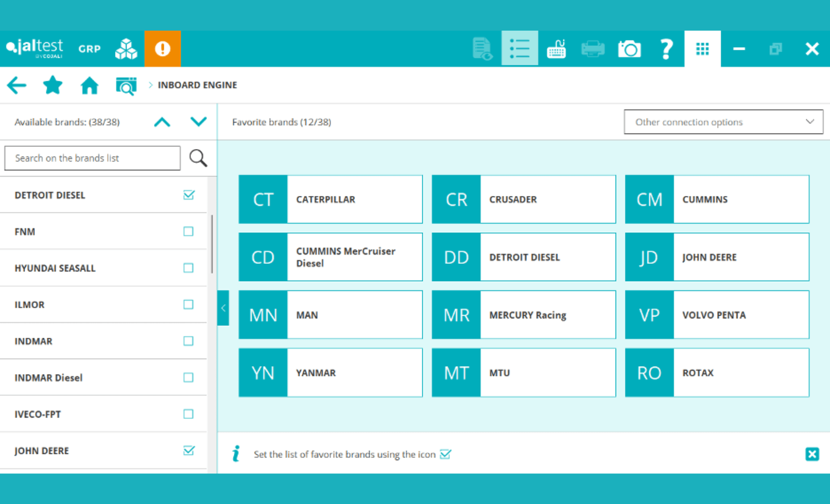Select the list view icon in the toolbar
830x504 pixels.
tap(520, 48)
